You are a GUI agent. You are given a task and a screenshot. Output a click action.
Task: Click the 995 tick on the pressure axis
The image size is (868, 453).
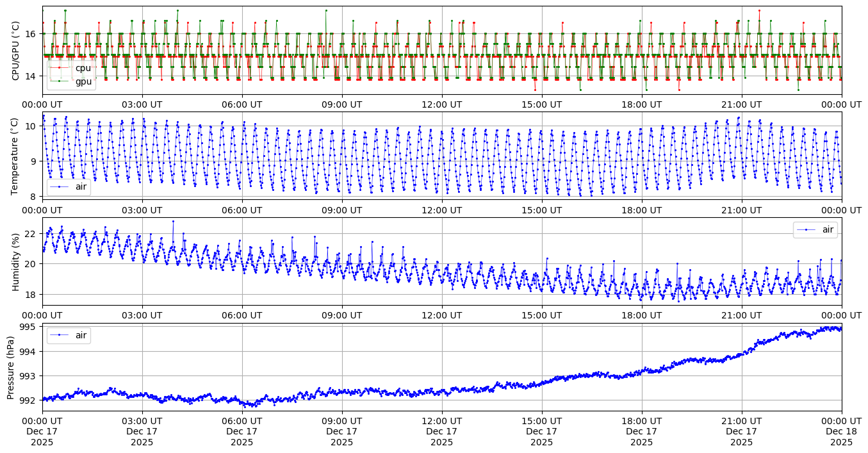click(29, 327)
